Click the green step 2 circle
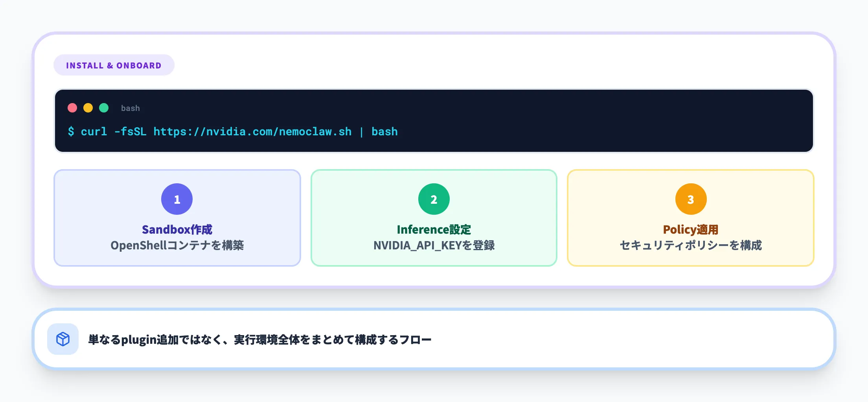The image size is (868, 402). pyautogui.click(x=434, y=199)
